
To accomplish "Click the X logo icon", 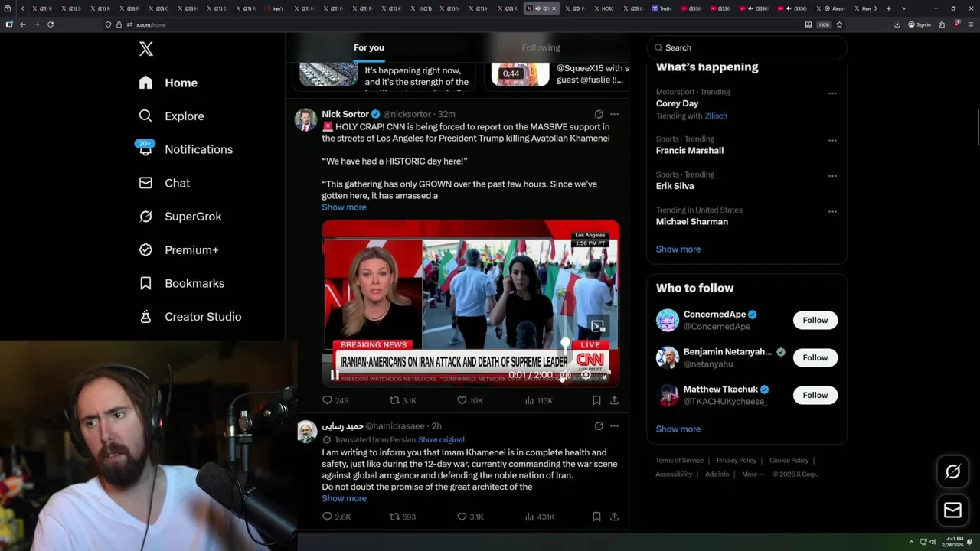I will (x=146, y=49).
